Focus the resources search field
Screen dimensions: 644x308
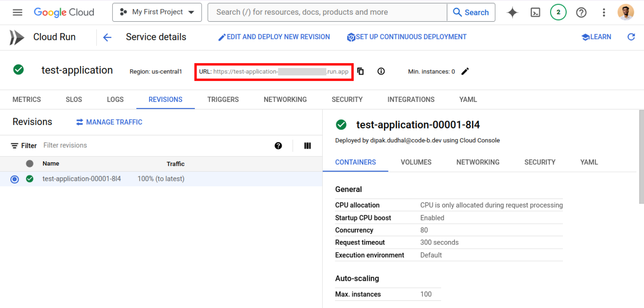coord(327,12)
